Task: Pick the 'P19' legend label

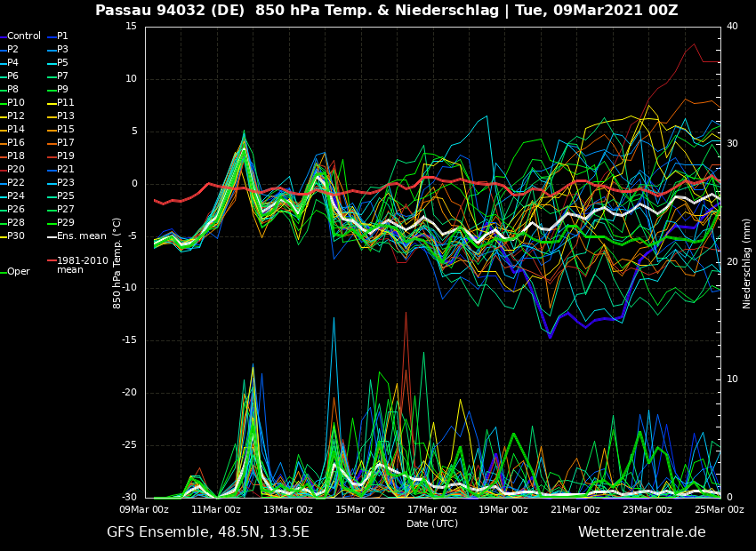Action: tap(66, 156)
